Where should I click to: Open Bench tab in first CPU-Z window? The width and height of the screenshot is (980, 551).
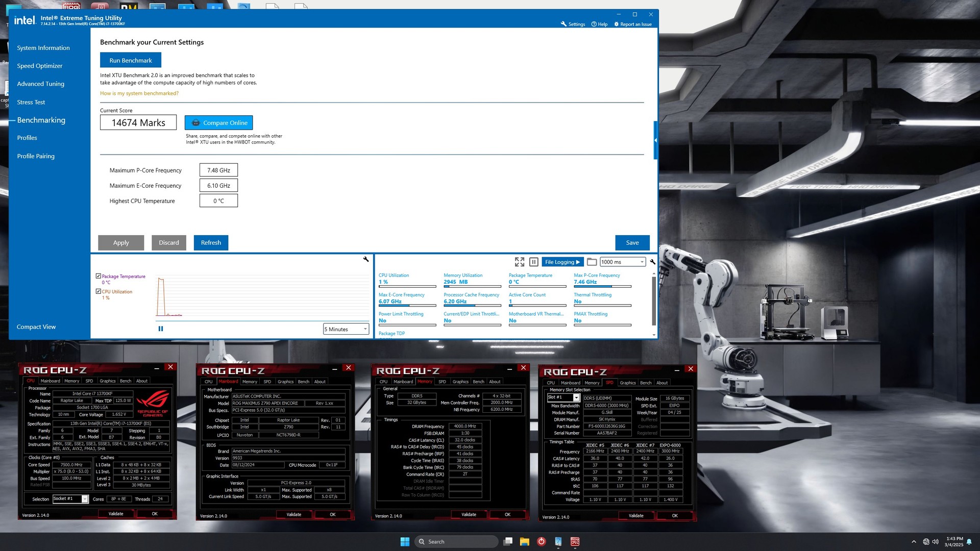[126, 381]
